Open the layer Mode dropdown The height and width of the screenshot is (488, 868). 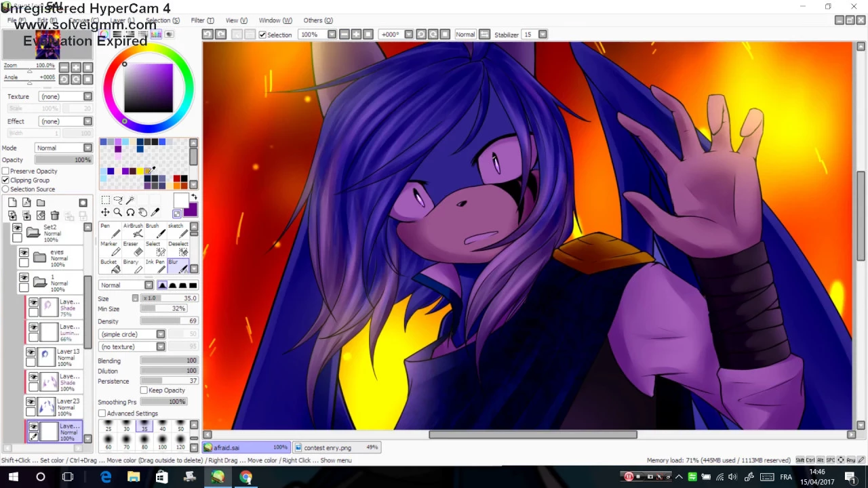pos(64,148)
